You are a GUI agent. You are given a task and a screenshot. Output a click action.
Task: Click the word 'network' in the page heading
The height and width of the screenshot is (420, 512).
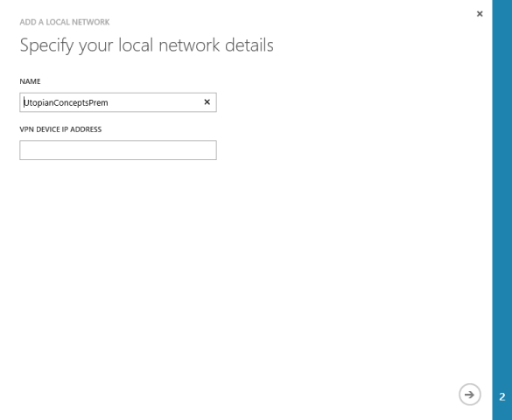[x=189, y=45]
